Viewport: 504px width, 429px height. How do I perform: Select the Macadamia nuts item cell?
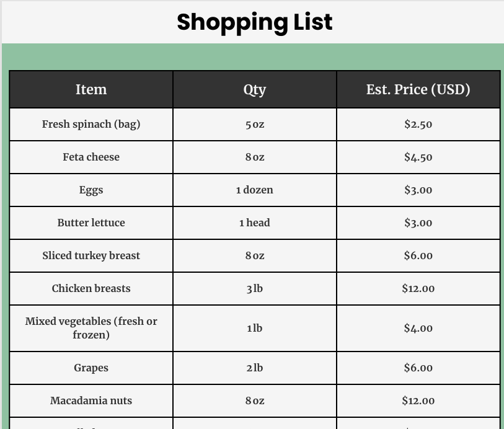[x=91, y=400]
